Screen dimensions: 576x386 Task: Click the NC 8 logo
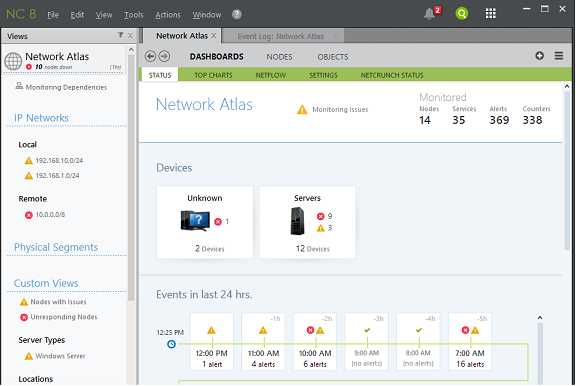point(21,14)
